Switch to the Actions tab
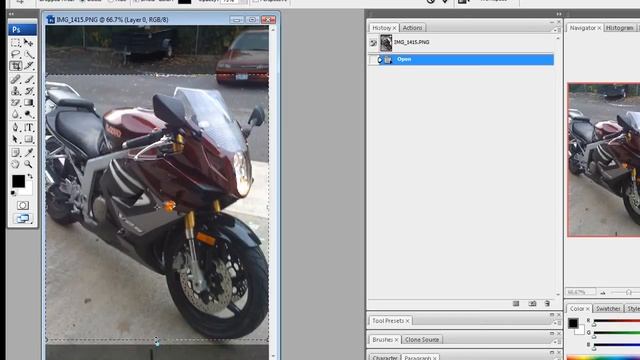640x360 pixels. click(412, 28)
